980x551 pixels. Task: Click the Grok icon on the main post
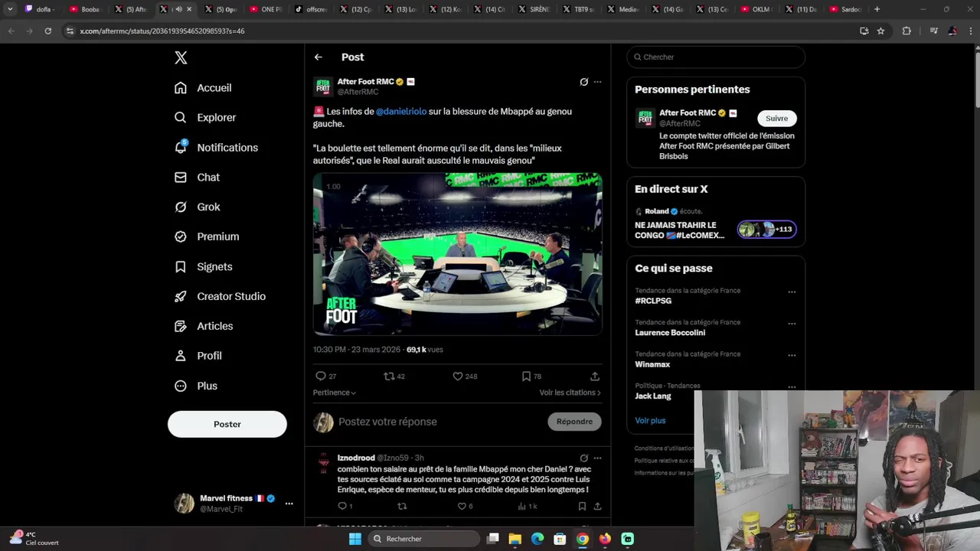coord(583,82)
